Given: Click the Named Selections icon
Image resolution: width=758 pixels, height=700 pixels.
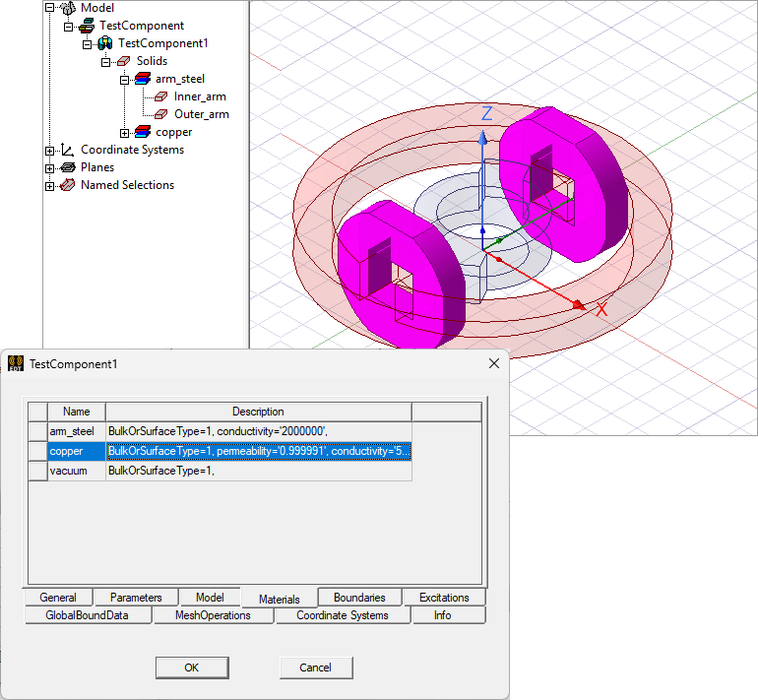Looking at the screenshot, I should [x=68, y=185].
